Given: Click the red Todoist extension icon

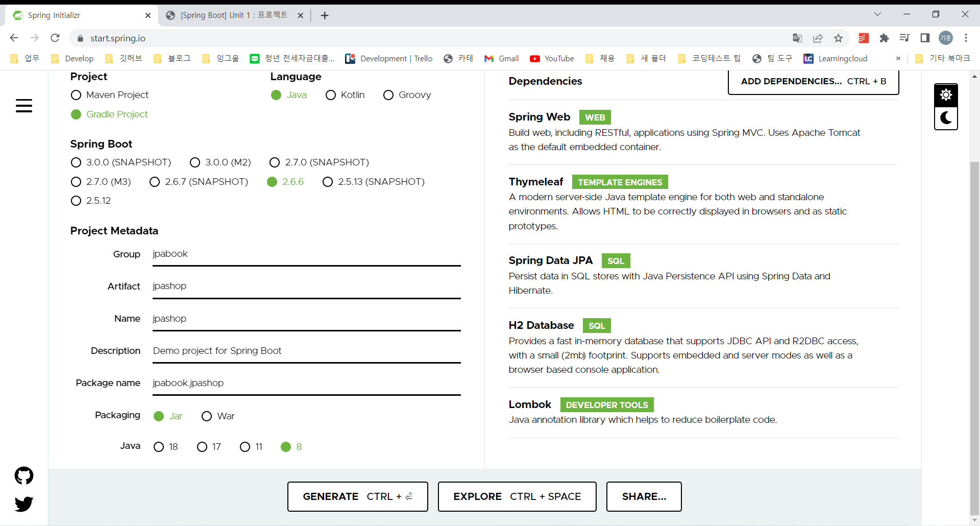Looking at the screenshot, I should coord(864,38).
